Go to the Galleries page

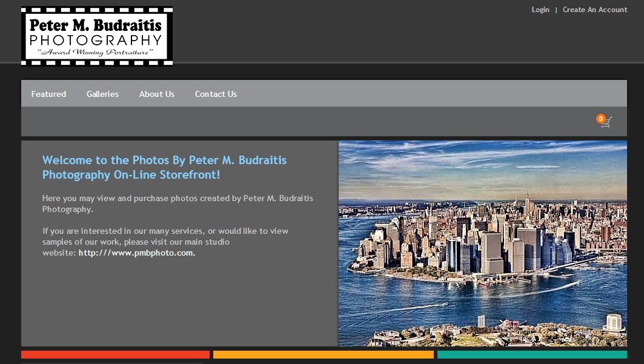tap(102, 94)
